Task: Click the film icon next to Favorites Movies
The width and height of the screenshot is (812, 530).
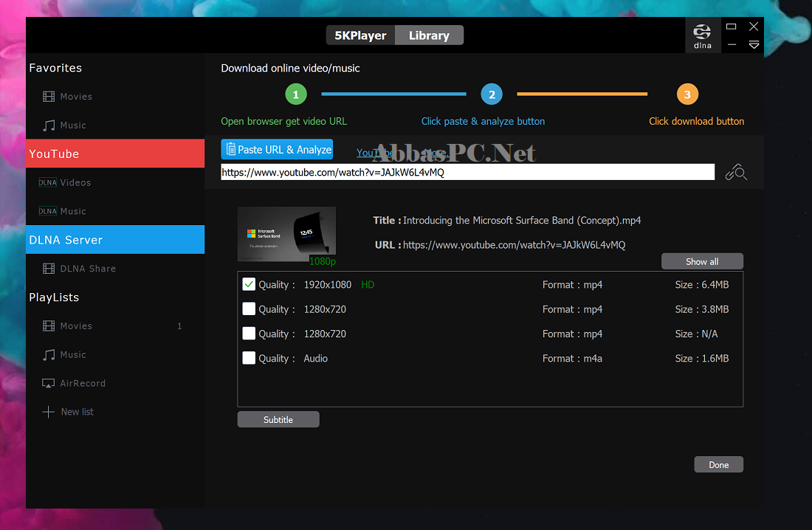Action: click(49, 97)
